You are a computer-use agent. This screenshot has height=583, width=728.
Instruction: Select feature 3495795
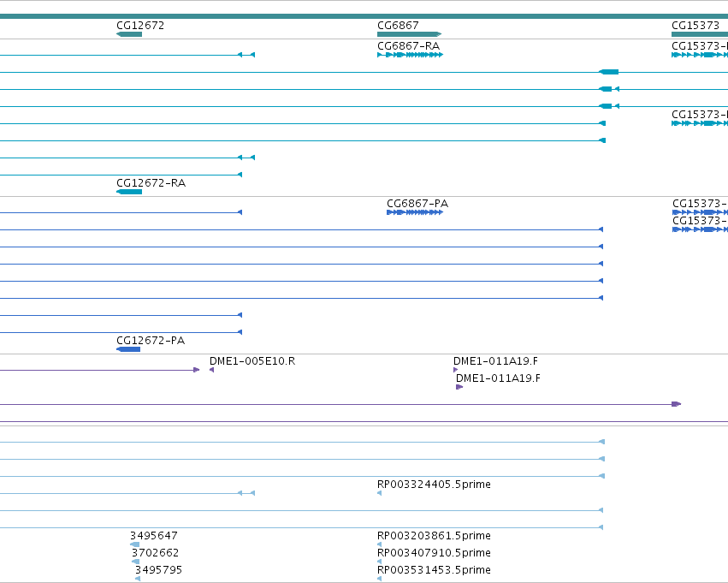coord(138,579)
